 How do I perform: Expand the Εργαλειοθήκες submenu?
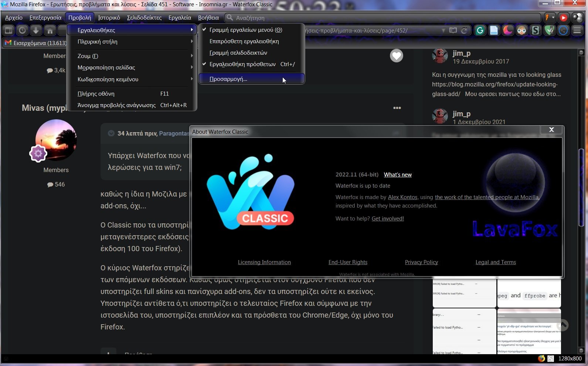pyautogui.click(x=132, y=30)
